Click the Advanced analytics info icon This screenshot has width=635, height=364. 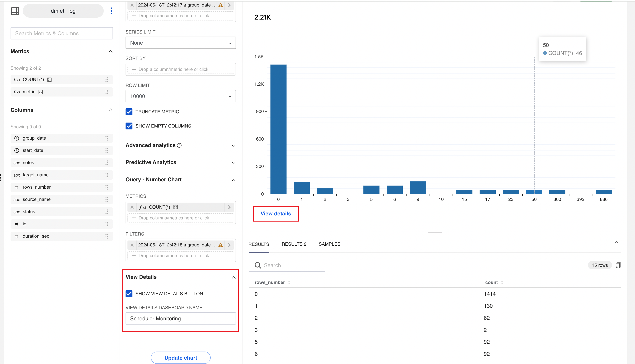click(179, 145)
